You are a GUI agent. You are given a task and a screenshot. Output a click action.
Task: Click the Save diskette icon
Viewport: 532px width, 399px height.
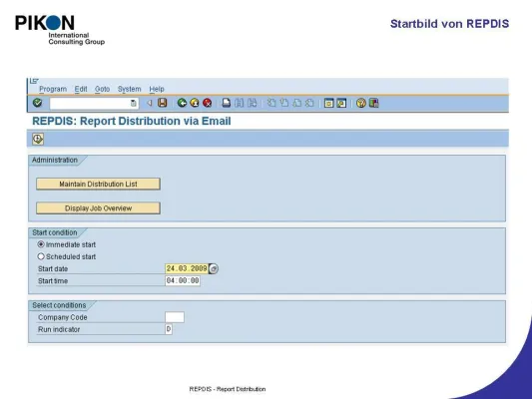click(x=163, y=103)
